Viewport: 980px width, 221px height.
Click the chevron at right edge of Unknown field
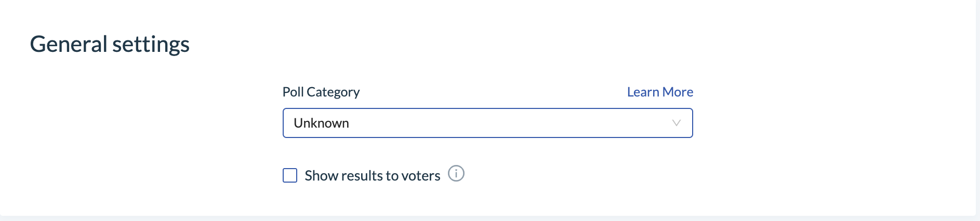[x=676, y=123]
